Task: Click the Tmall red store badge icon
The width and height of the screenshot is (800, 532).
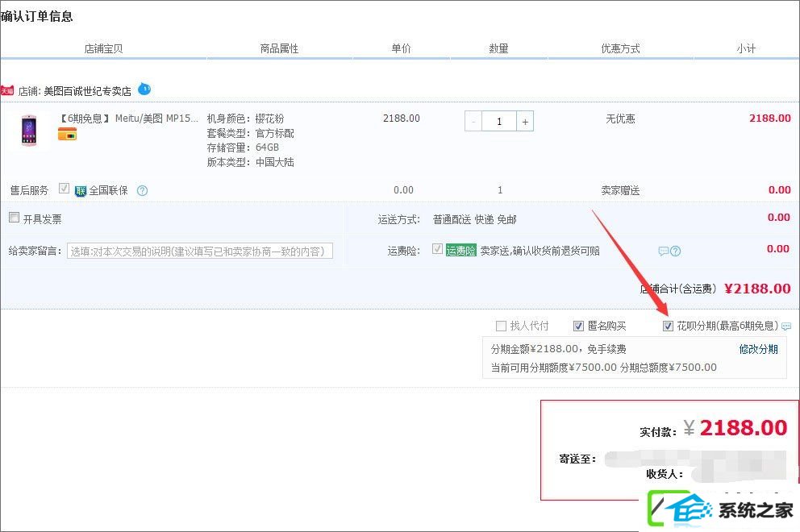Action: [x=7, y=91]
